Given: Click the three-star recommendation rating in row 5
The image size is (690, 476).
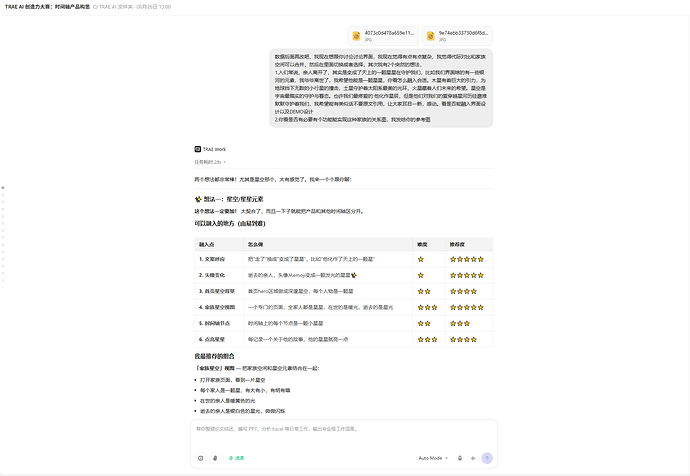Looking at the screenshot, I should (460, 323).
